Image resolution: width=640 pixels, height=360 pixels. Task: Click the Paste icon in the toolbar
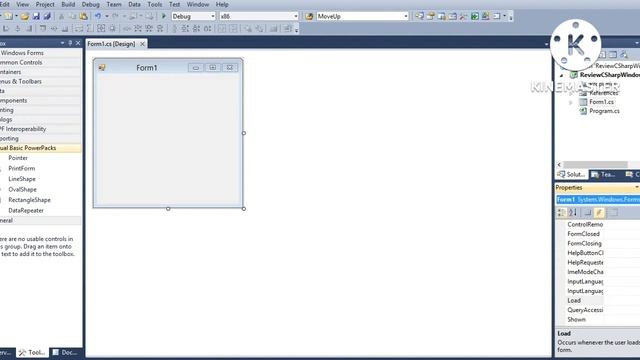click(x=84, y=16)
